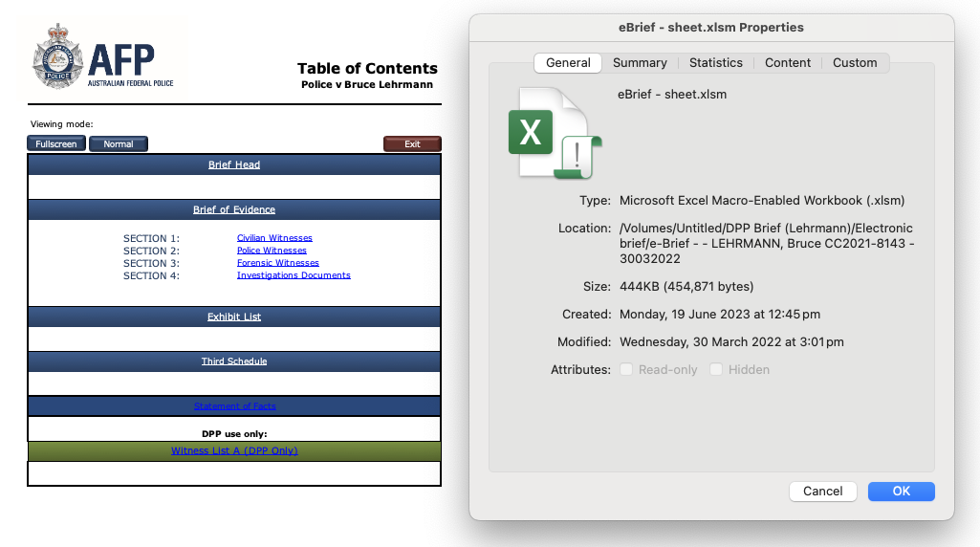Open the Statistics tab
Viewport: 980px width, 547px height.
pyautogui.click(x=715, y=62)
